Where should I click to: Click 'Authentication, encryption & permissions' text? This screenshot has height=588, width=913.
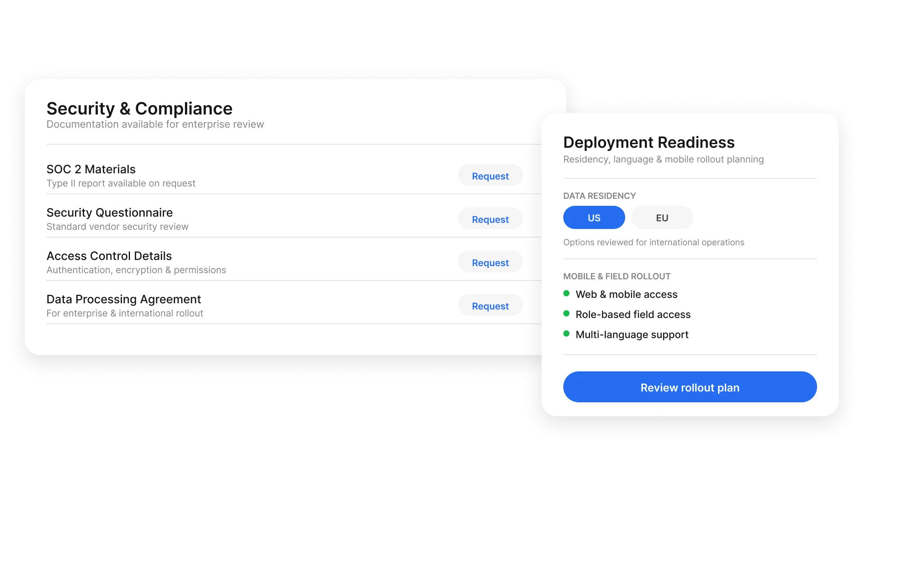point(136,270)
